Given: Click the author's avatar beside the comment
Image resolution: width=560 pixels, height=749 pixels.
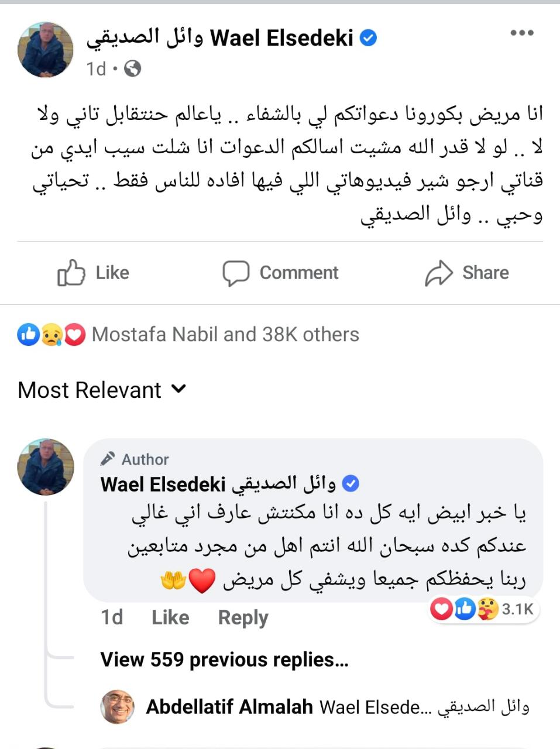Looking at the screenshot, I should coord(46,467).
